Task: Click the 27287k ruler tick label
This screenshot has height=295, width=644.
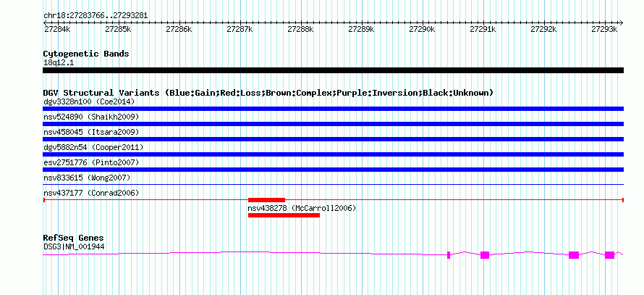Action: (x=240, y=29)
